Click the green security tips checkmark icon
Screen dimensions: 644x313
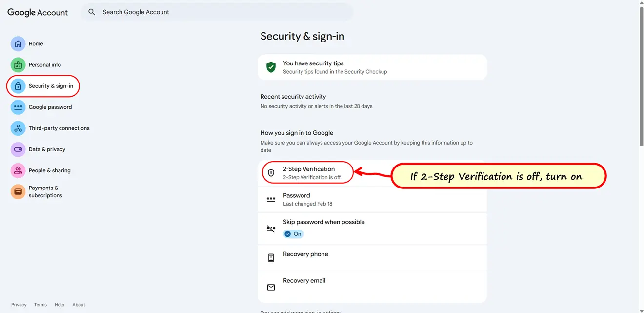coord(271,67)
